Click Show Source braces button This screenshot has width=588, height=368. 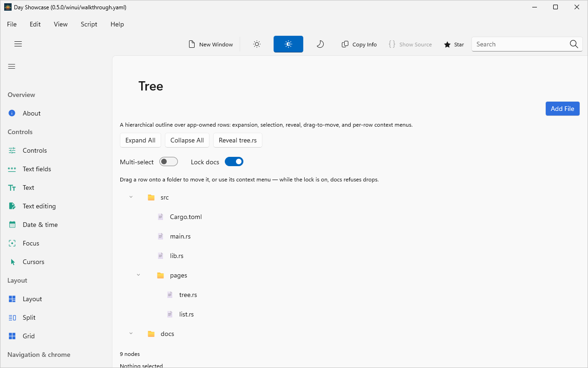pyautogui.click(x=410, y=45)
